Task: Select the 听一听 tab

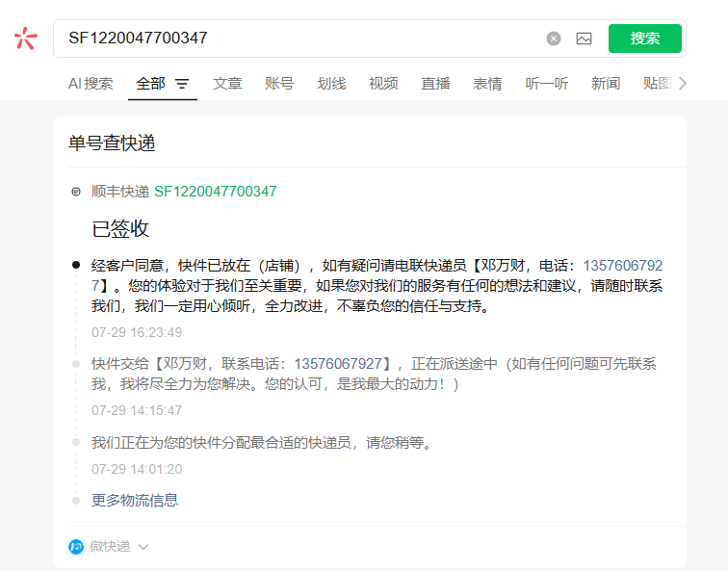Action: (x=547, y=84)
